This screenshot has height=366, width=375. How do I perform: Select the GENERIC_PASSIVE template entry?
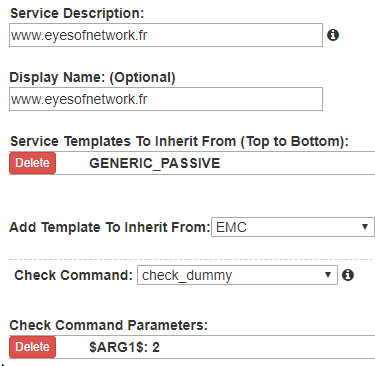click(x=155, y=163)
